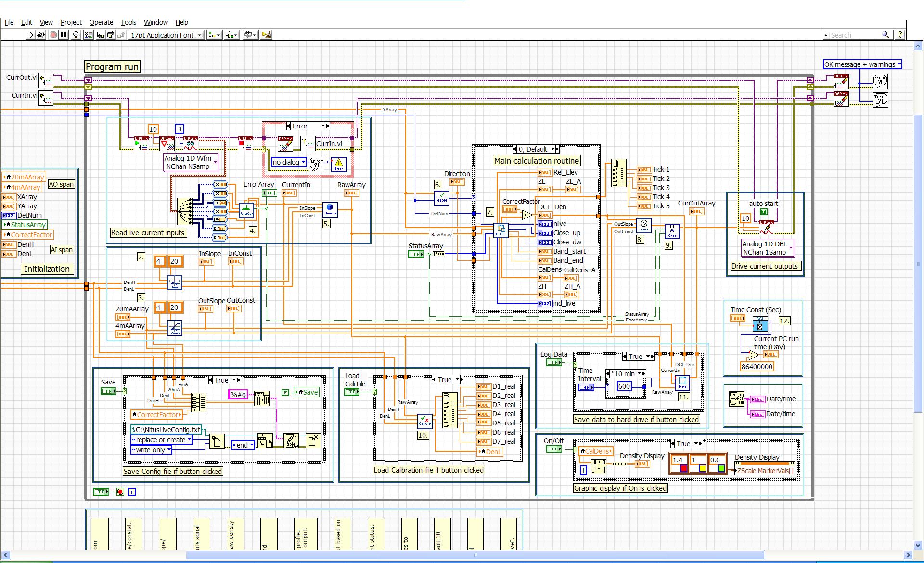Select the red loop stop condition terminal
The width and height of the screenshot is (924, 563).
[120, 492]
